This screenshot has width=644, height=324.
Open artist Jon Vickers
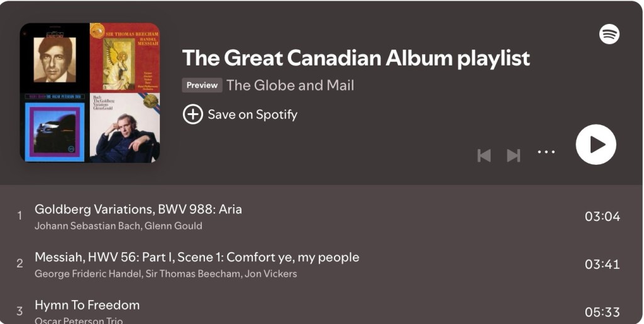[272, 274]
